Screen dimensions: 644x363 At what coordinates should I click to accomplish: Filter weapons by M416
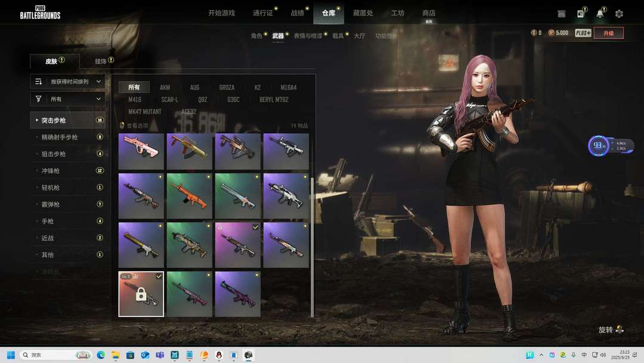click(135, 100)
